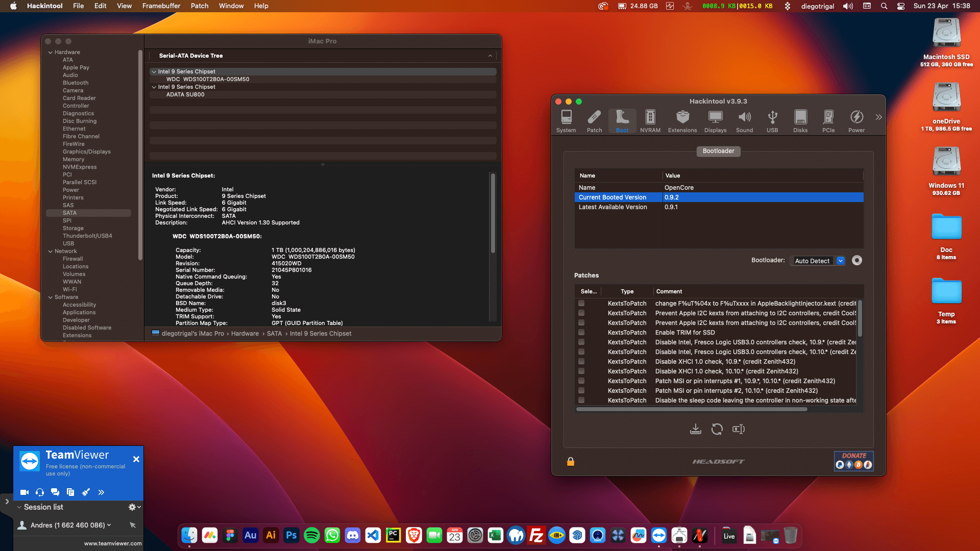Image resolution: width=980 pixels, height=551 pixels.
Task: Tick checkbox for USB3.0 controllers check 10.10 patch
Action: point(581,352)
